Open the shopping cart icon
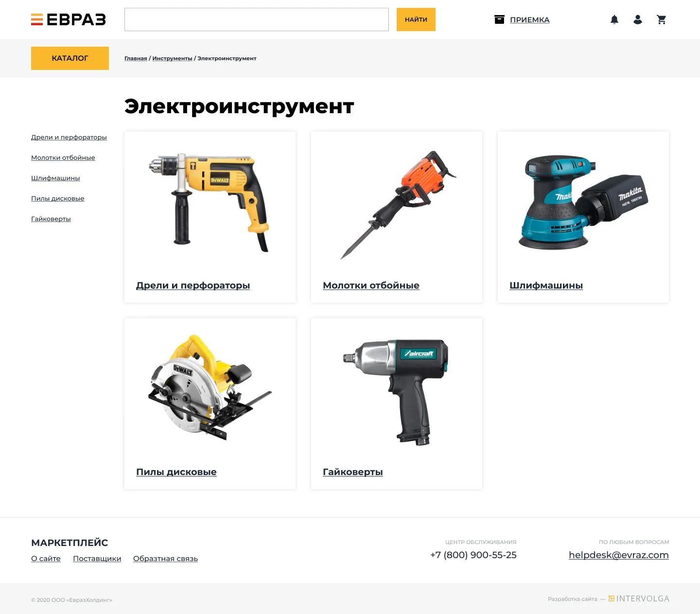Viewport: 700px width, 614px height. point(662,19)
